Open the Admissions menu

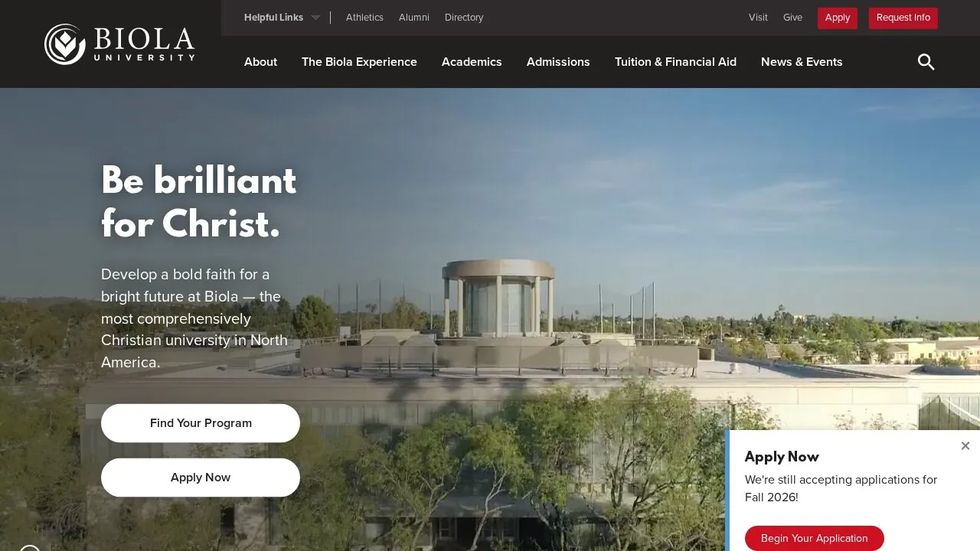558,62
